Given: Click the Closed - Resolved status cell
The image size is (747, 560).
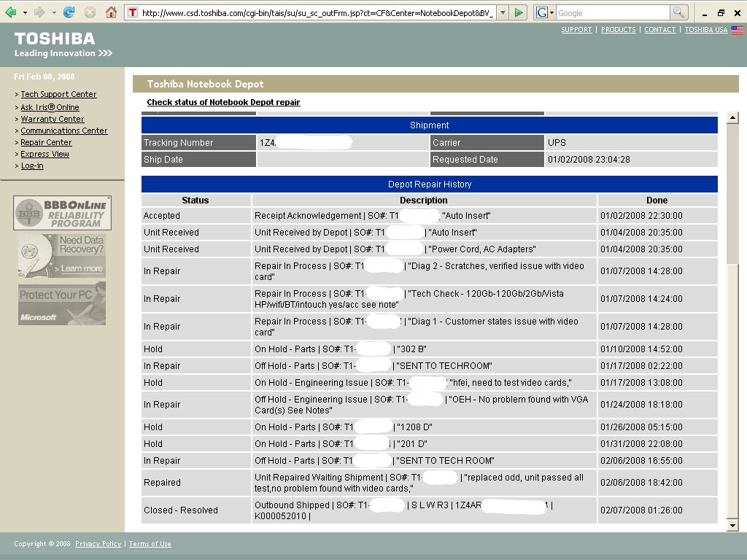Looking at the screenshot, I should tap(196, 510).
